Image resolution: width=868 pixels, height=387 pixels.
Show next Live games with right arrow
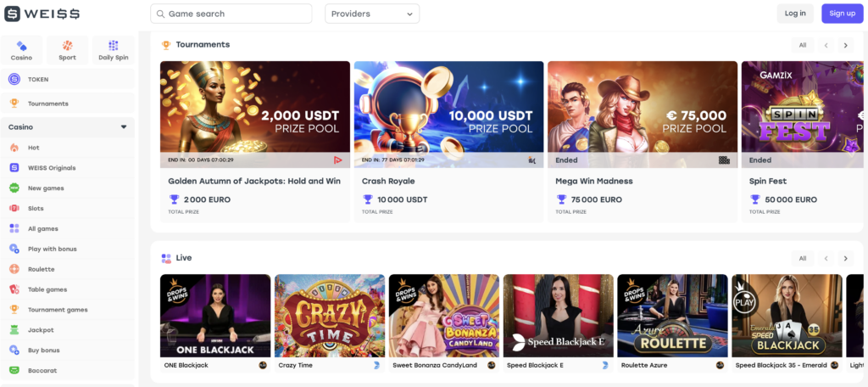(x=845, y=258)
